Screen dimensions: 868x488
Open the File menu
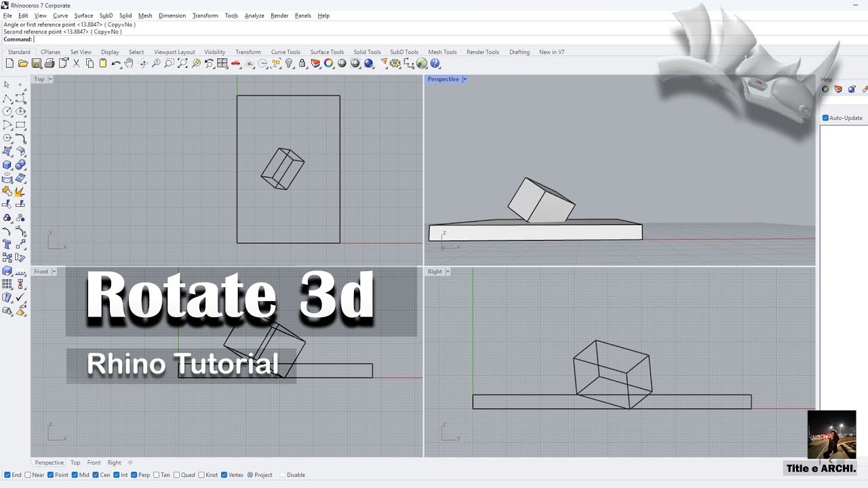pos(7,16)
